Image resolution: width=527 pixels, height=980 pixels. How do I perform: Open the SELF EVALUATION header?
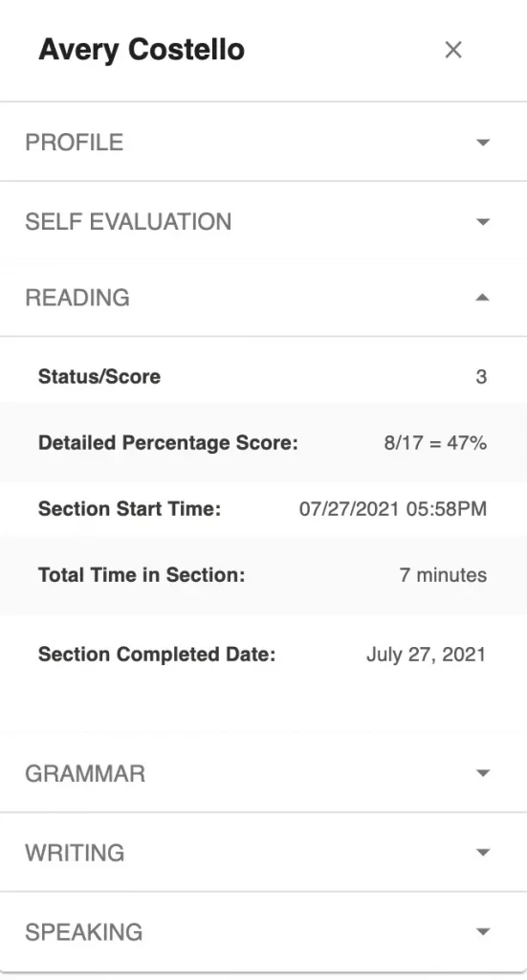[x=264, y=221]
